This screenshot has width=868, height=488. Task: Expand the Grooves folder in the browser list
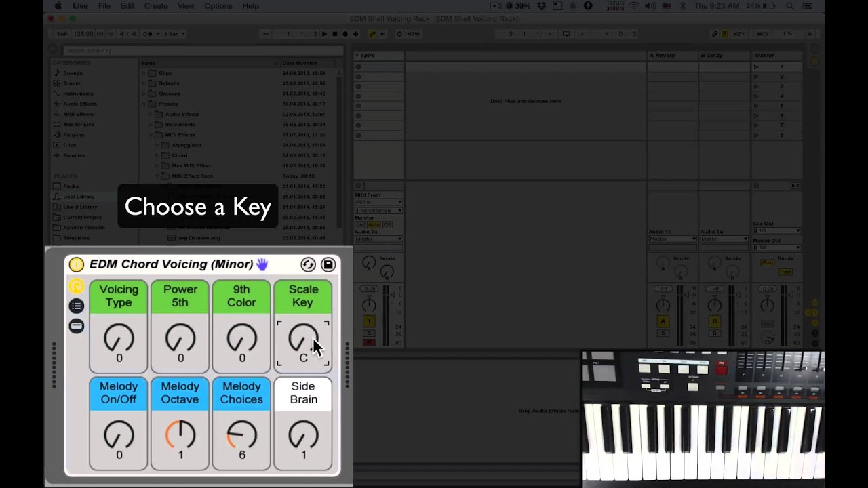(144, 94)
